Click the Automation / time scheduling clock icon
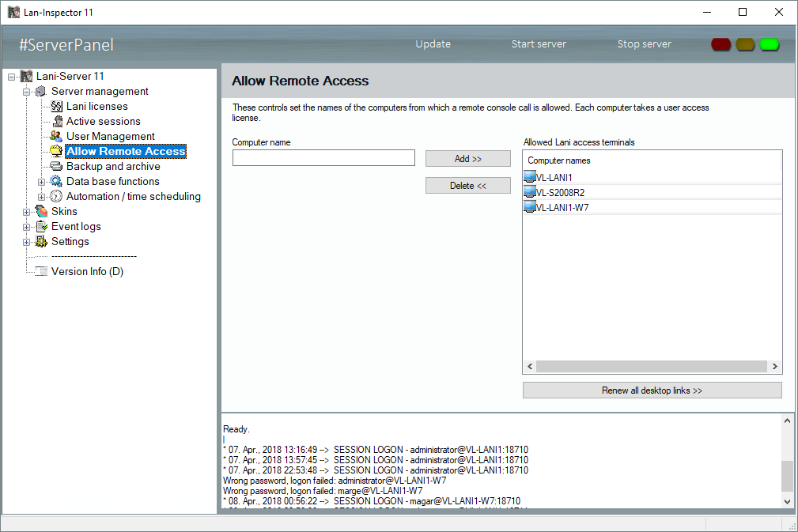This screenshot has width=798, height=532. pos(56,197)
